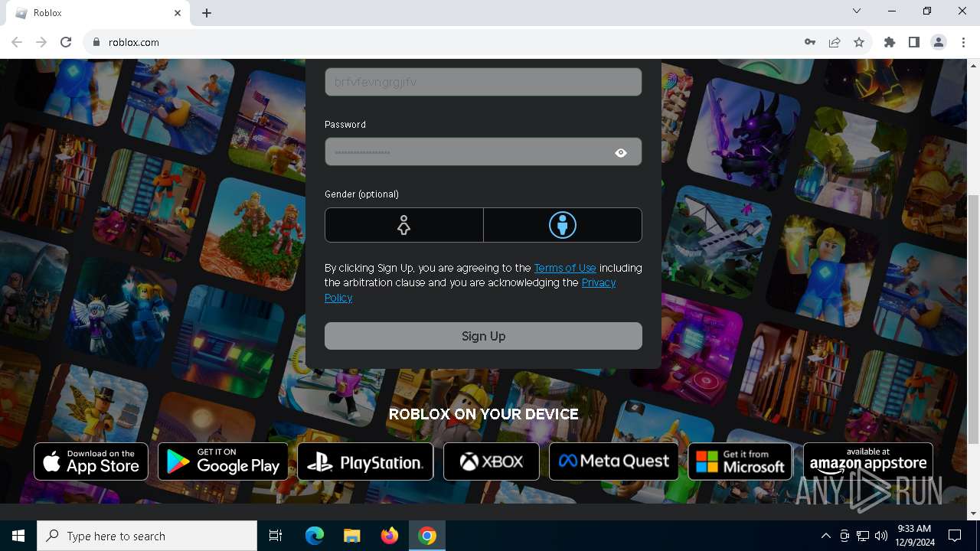Click the browser forward arrow
Screen dimensions: 980x551
[41, 42]
